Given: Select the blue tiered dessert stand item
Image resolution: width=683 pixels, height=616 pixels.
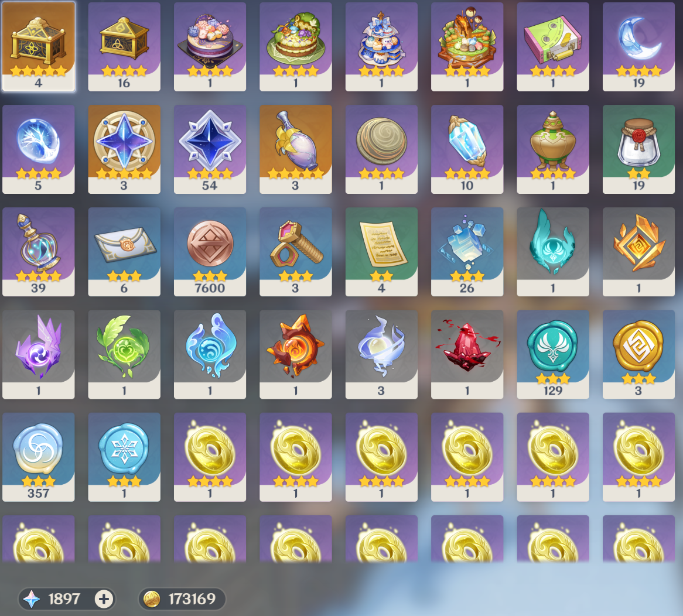Looking at the screenshot, I should pos(381,47).
